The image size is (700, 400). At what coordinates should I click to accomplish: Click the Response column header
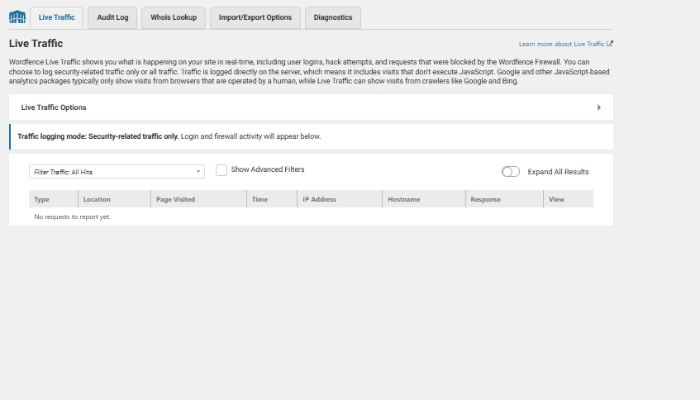(x=504, y=199)
